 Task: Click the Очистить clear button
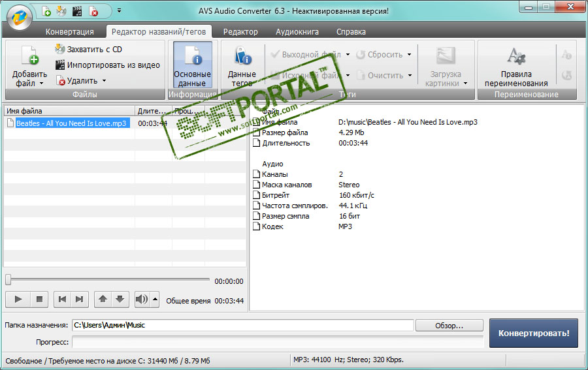pyautogui.click(x=380, y=76)
